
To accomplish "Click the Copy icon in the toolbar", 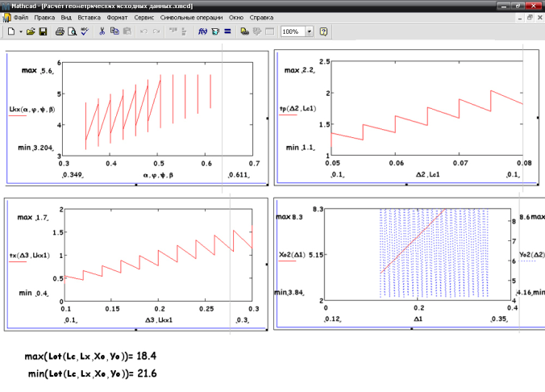I will pos(114,31).
